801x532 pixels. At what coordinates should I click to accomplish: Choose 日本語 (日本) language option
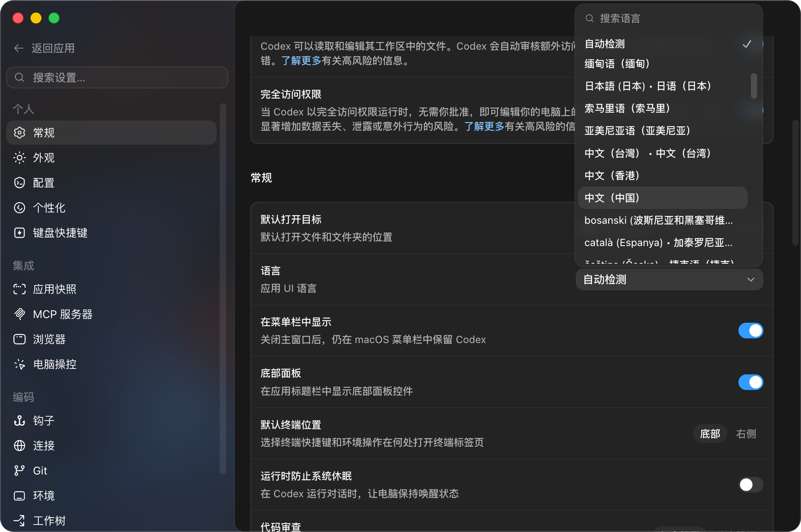click(663, 86)
